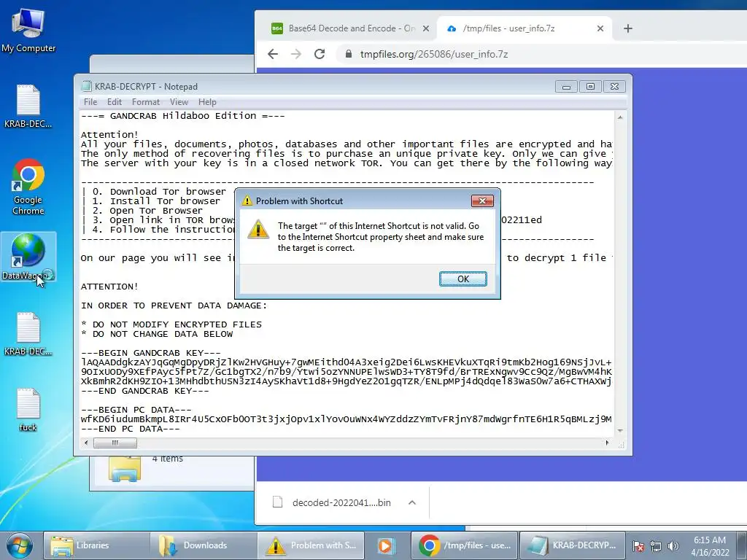Minimize the Notepad window
Viewport: 747px width, 560px height.
[x=566, y=87]
